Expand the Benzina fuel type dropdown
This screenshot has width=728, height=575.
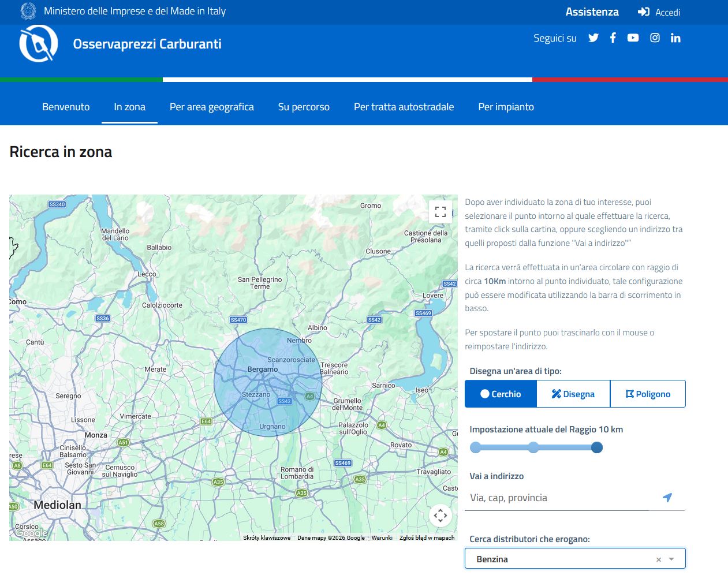tap(671, 559)
